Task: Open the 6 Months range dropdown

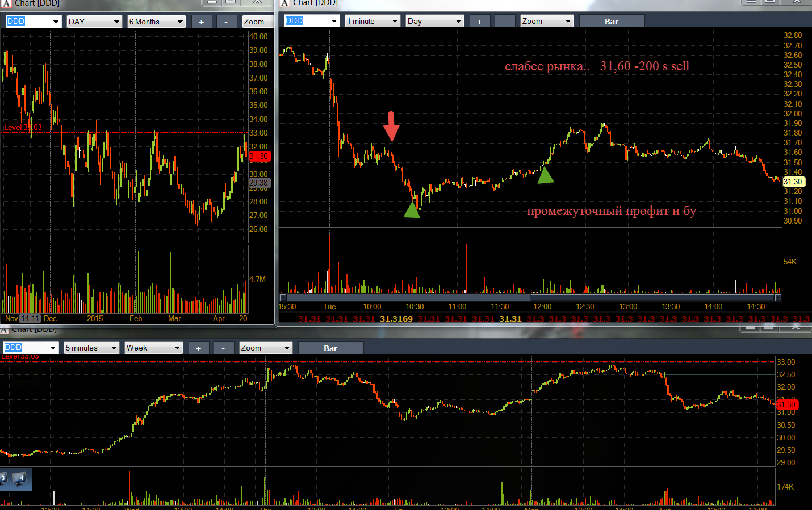Action: click(x=157, y=22)
